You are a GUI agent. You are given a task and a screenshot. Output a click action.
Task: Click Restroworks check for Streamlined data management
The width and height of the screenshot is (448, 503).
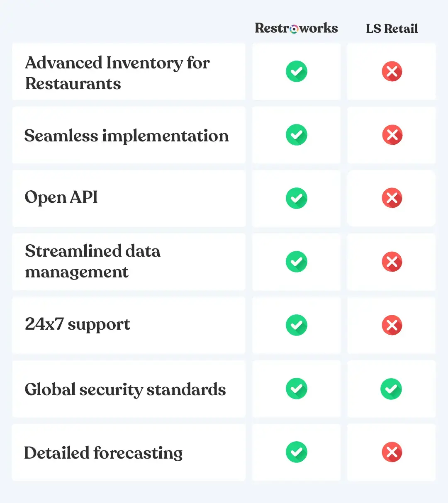tap(296, 262)
